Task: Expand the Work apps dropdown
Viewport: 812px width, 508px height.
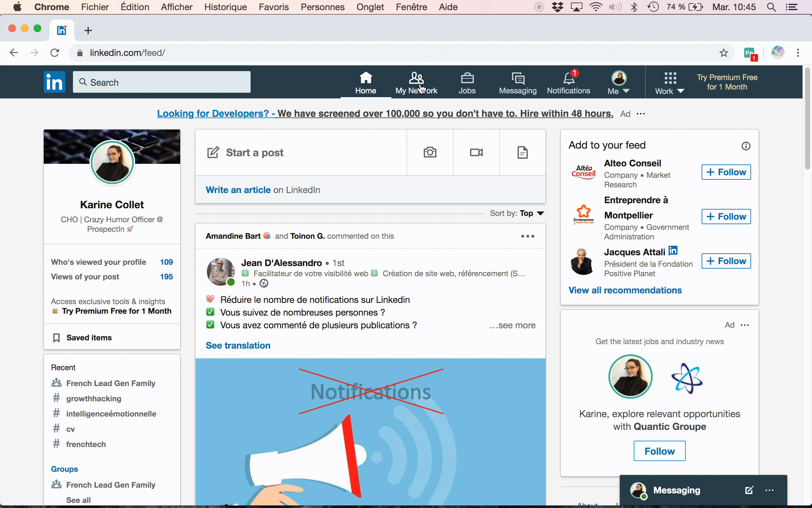Action: point(670,83)
